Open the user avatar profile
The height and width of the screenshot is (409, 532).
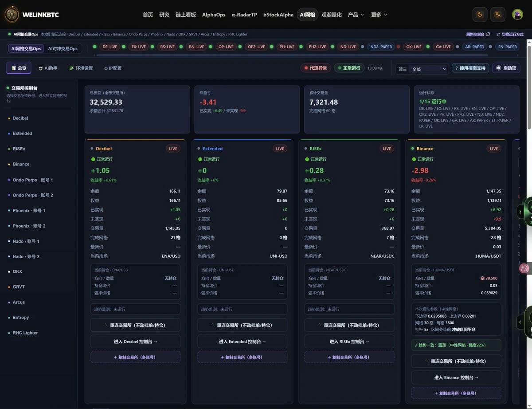[x=517, y=15]
